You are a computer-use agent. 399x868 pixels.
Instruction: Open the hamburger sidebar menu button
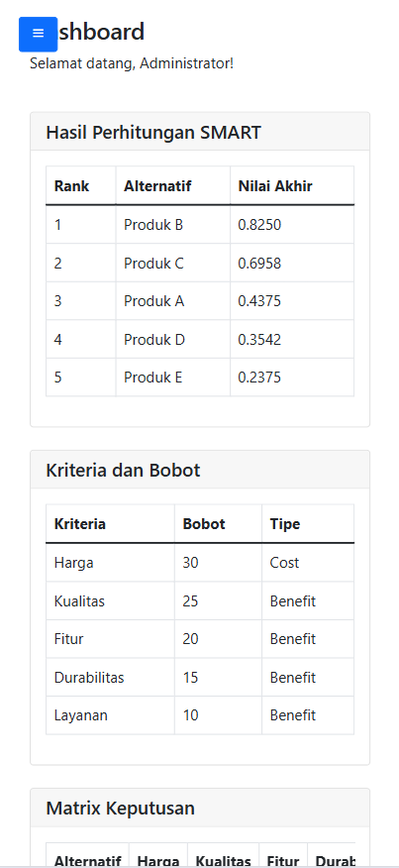click(x=39, y=34)
